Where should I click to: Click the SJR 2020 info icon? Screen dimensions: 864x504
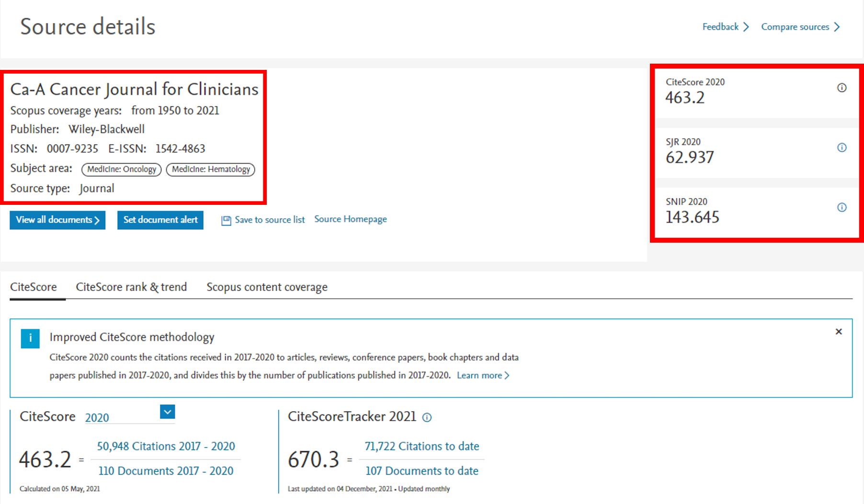click(x=841, y=147)
